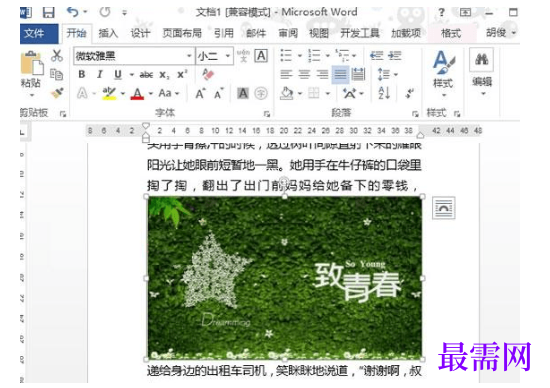This screenshot has width=550, height=388.
Task: Expand the Paste options arrow
Action: point(32,95)
